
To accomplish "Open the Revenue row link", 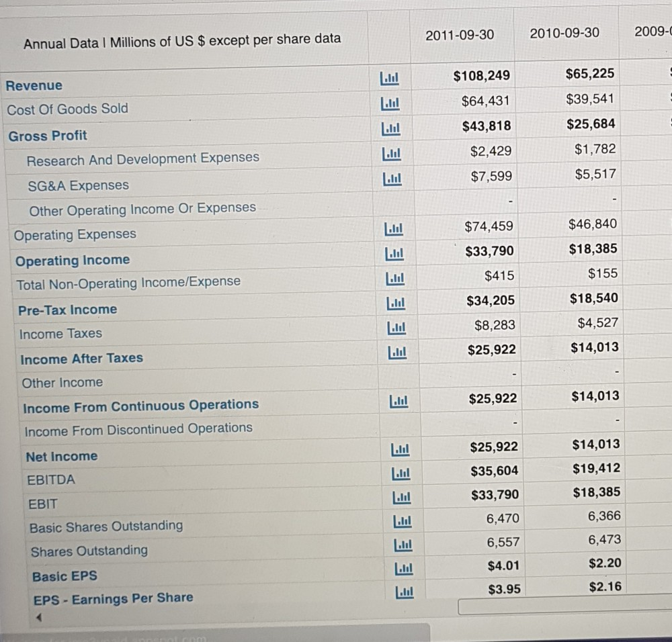I will (x=34, y=86).
